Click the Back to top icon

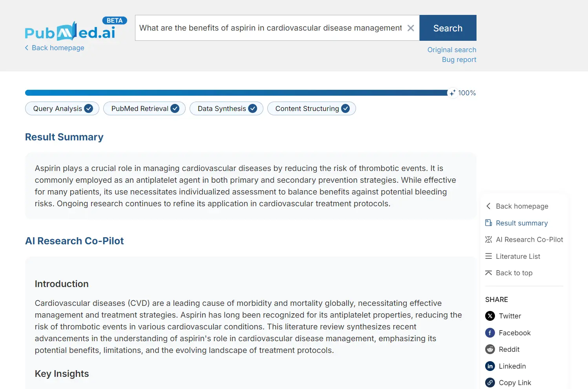(488, 273)
